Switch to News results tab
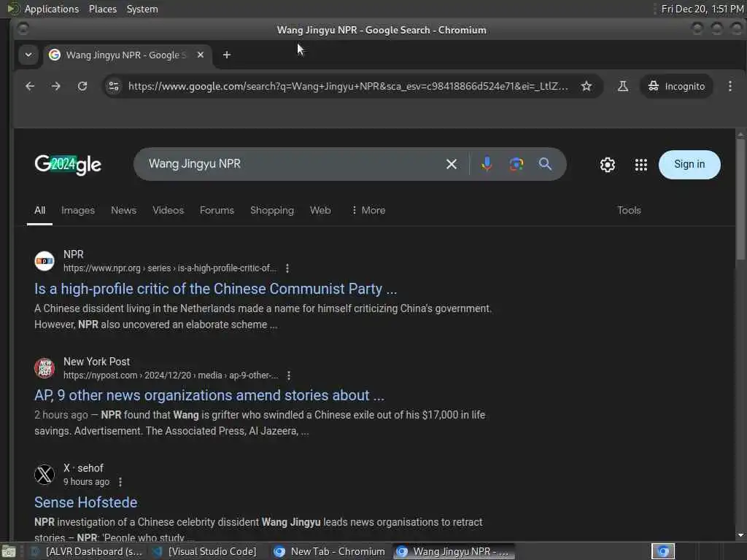The width and height of the screenshot is (747, 560). click(123, 210)
